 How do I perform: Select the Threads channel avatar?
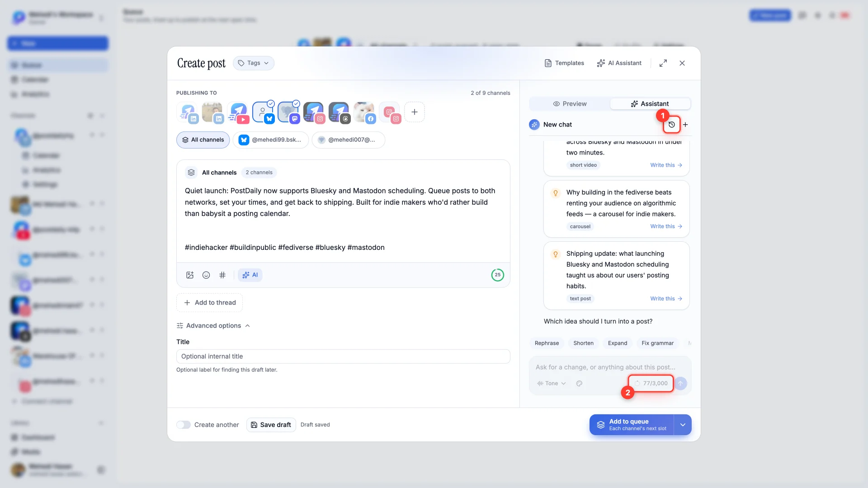[339, 112]
